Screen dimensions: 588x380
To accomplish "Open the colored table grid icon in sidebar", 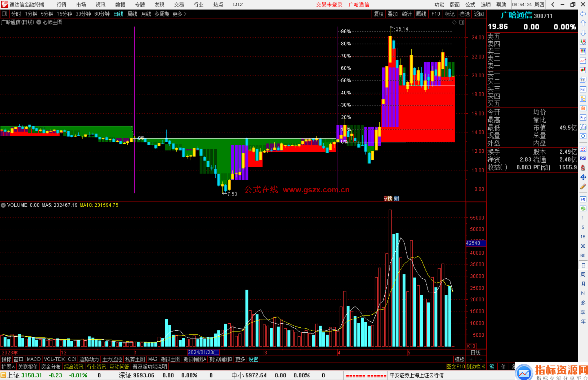I will (x=583, y=51).
